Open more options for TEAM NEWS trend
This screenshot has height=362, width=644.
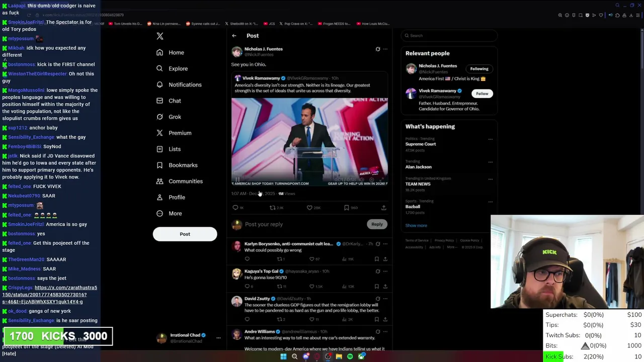491,179
